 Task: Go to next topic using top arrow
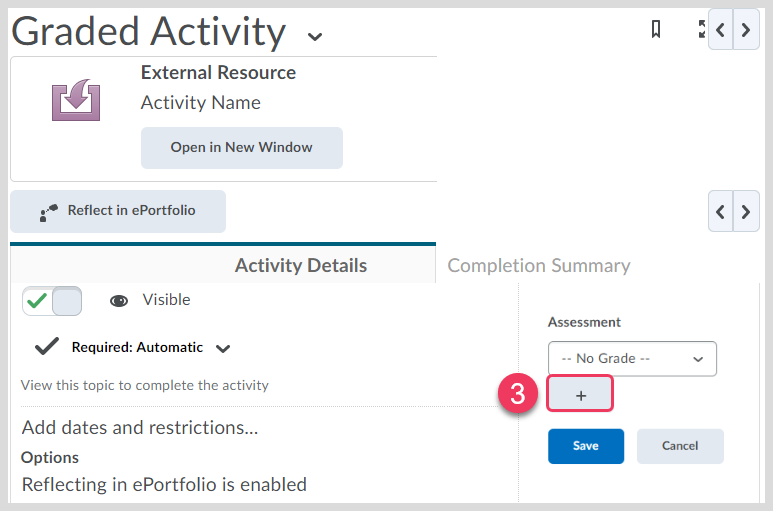pyautogui.click(x=746, y=30)
